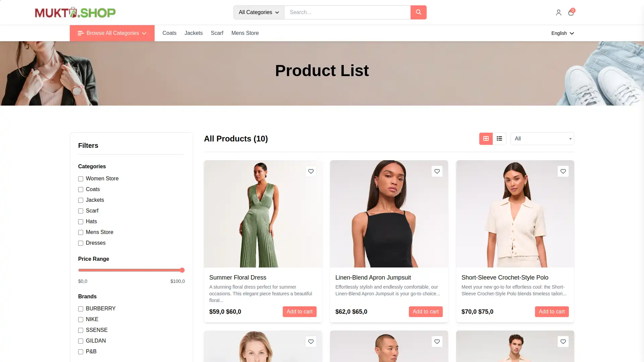Add Linen-Blend Apron Jumpsuit to wishlist
This screenshot has width=644, height=362.
pyautogui.click(x=437, y=171)
